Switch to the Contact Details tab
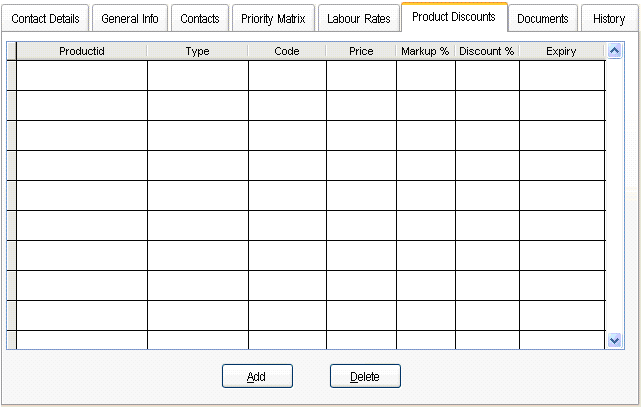Image resolution: width=641 pixels, height=408 pixels. coord(46,19)
